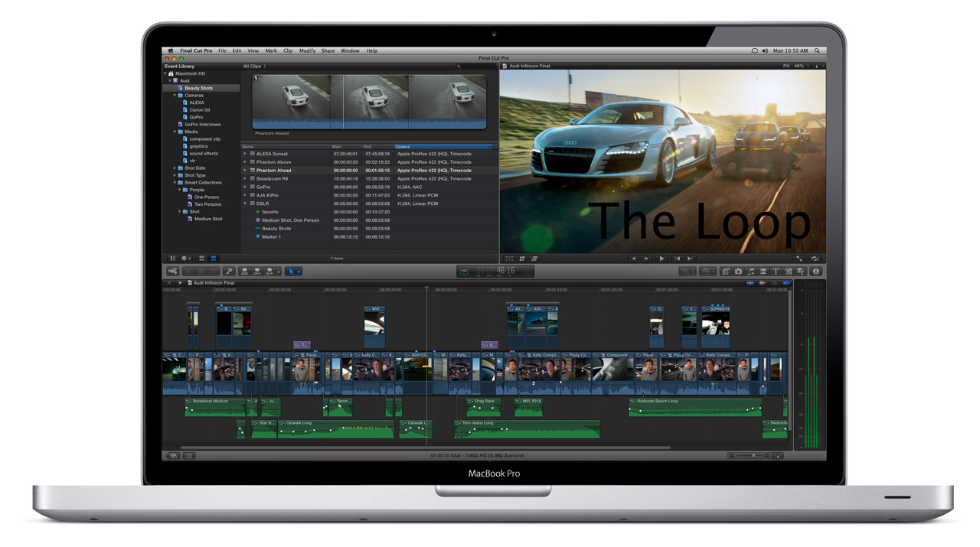The width and height of the screenshot is (980, 547).
Task: Open the Mark menu
Action: (271, 50)
